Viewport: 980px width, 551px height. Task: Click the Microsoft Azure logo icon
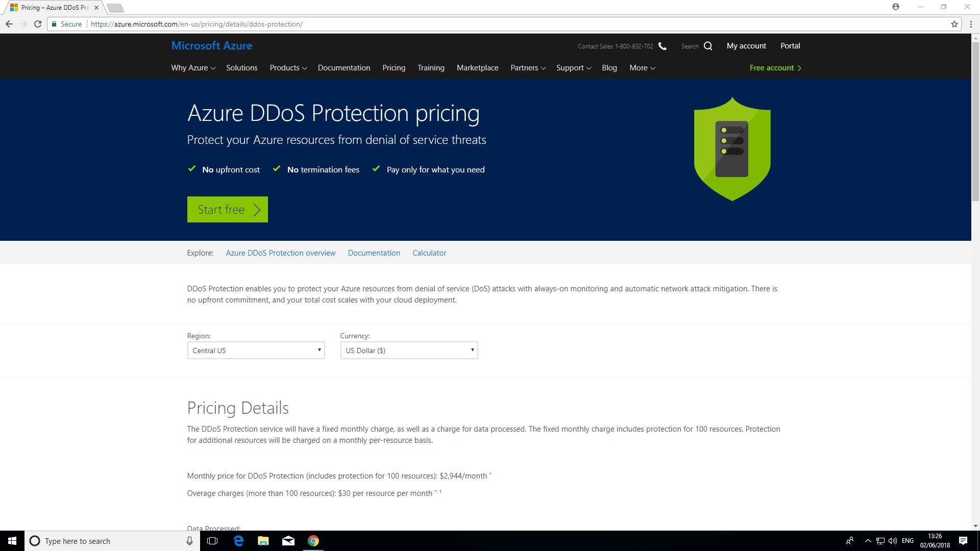(x=211, y=45)
